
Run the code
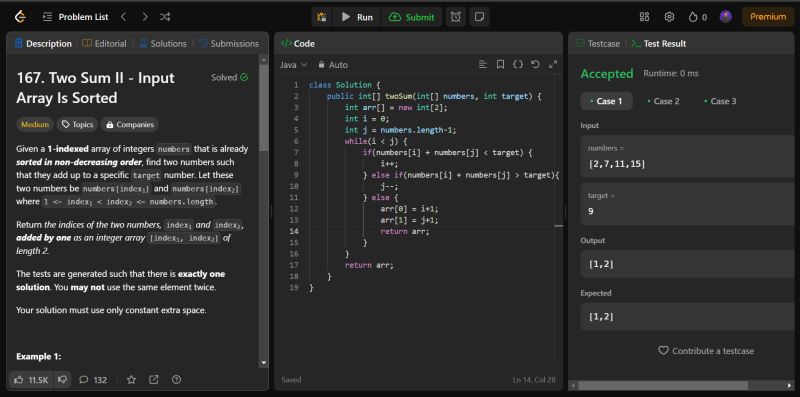[357, 17]
